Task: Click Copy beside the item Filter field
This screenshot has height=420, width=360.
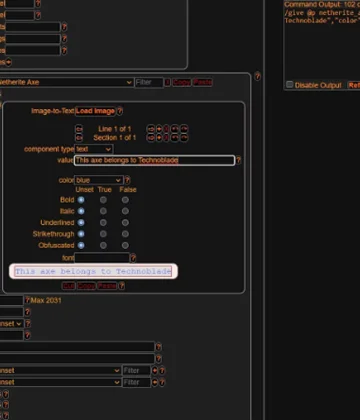Action: [x=182, y=82]
